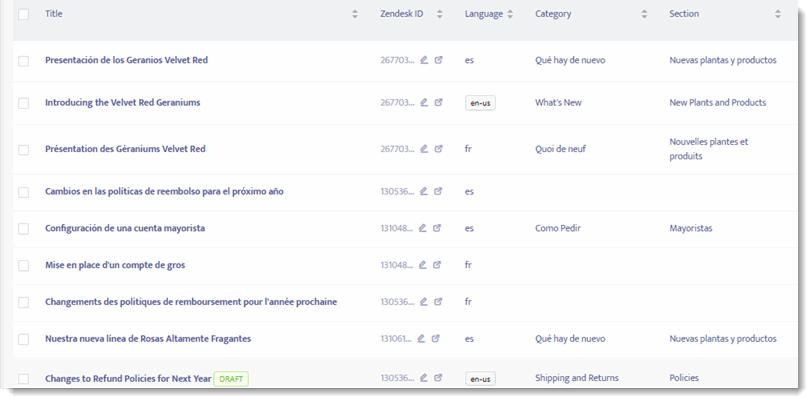This screenshot has width=807, height=397.
Task: Click the Nouvelles plantes et produits section cell
Action: (x=709, y=149)
